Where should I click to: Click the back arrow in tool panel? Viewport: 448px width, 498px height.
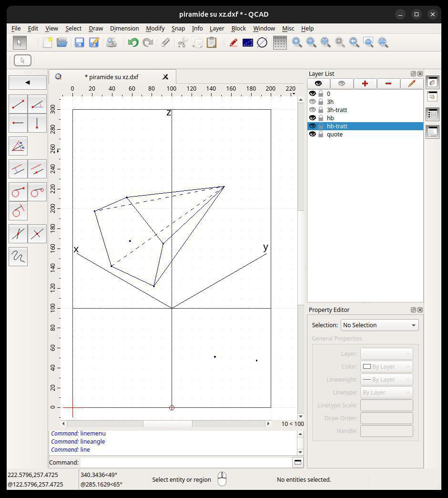click(28, 83)
